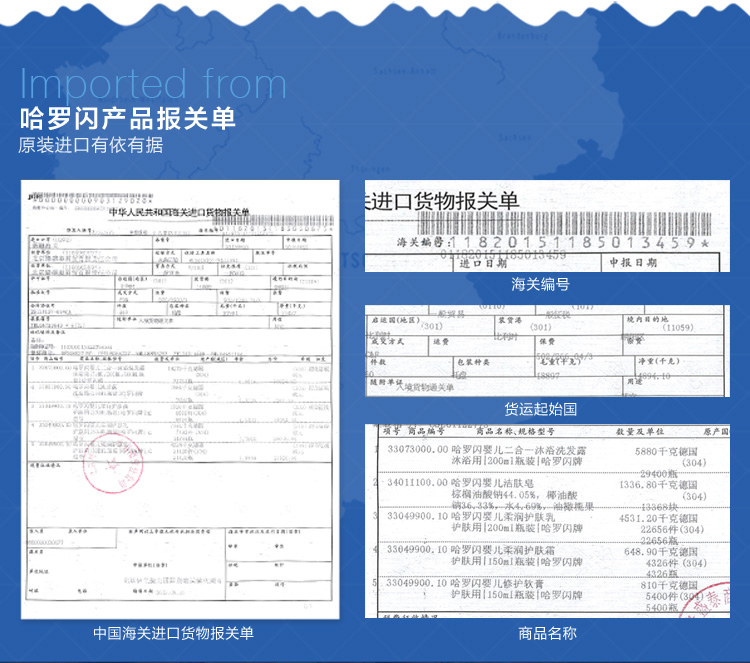Click the quantity '1336.80千克德国'
This screenshot has height=663, width=750.
(x=659, y=485)
